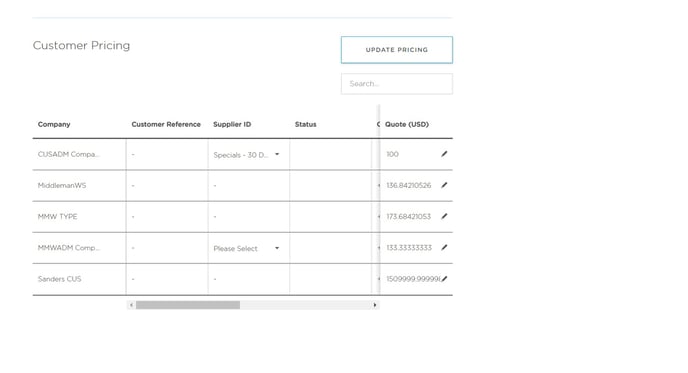The image size is (688, 373).
Task: Focus the Search input field
Action: [x=397, y=84]
